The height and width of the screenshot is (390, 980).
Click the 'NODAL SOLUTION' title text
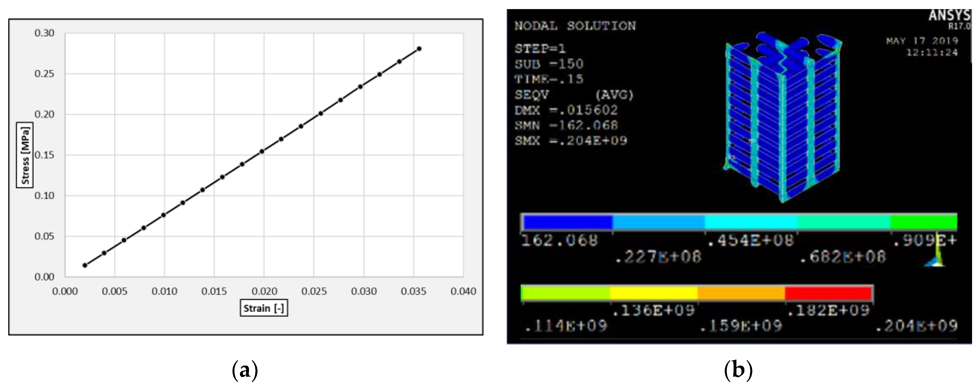click(575, 26)
